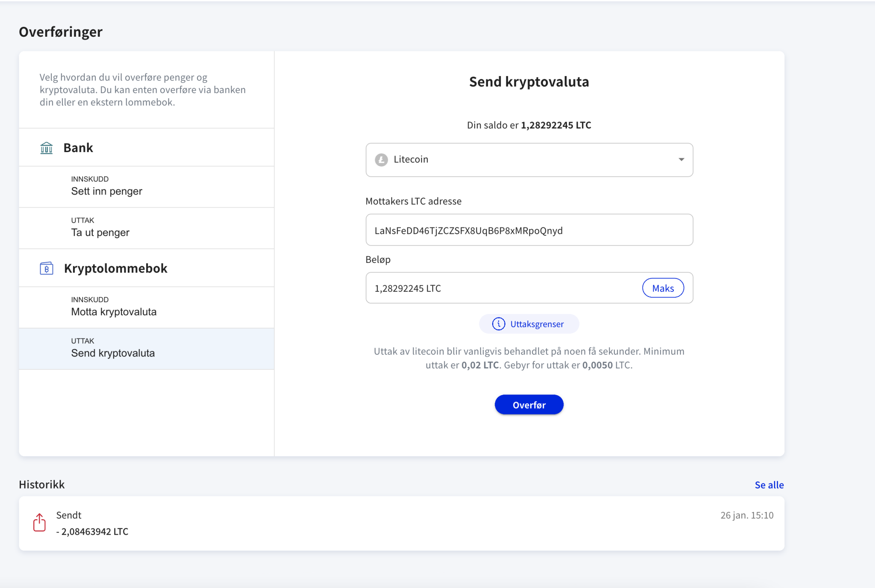Click the Kryptolommebok wallet icon
Viewport: 875px width, 588px height.
[47, 268]
